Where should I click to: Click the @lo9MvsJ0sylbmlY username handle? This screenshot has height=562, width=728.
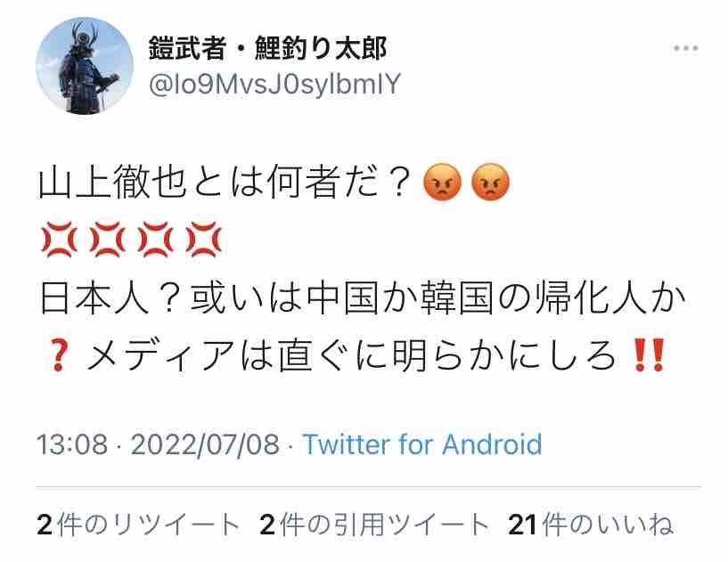pos(274,84)
